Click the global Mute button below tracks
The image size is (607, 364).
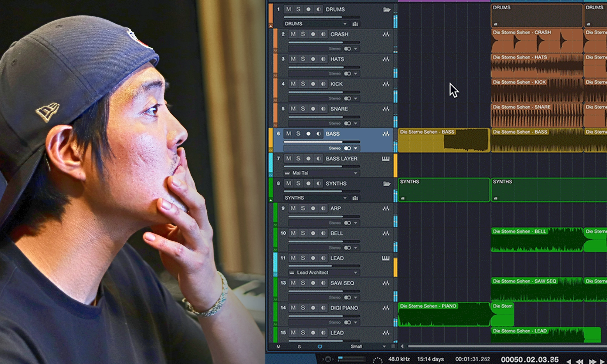[278, 346]
